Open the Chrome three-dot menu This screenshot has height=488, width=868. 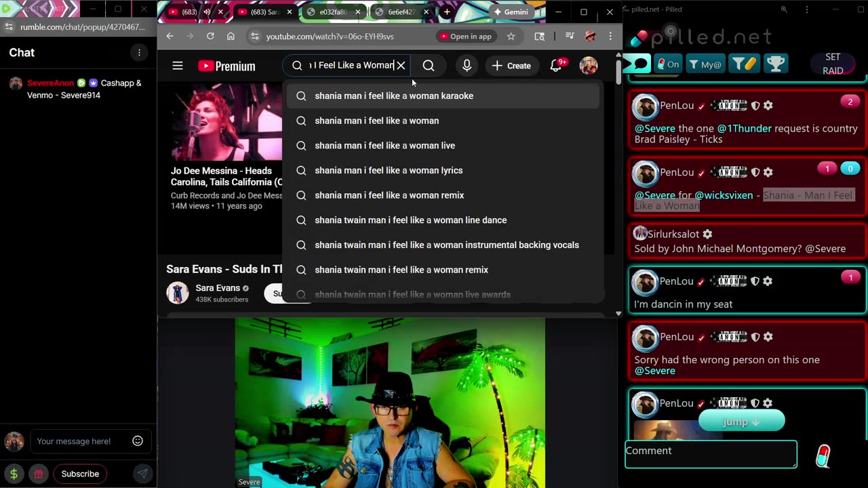coord(610,37)
